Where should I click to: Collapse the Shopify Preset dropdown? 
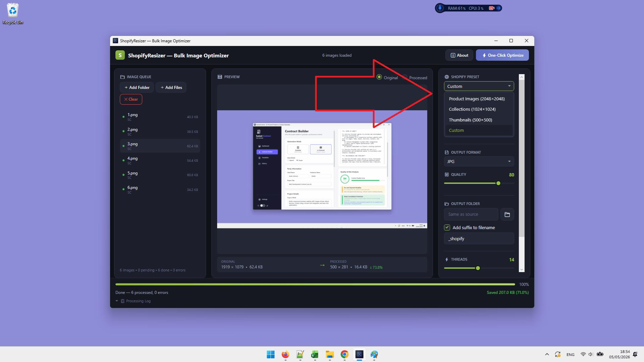[x=479, y=86]
